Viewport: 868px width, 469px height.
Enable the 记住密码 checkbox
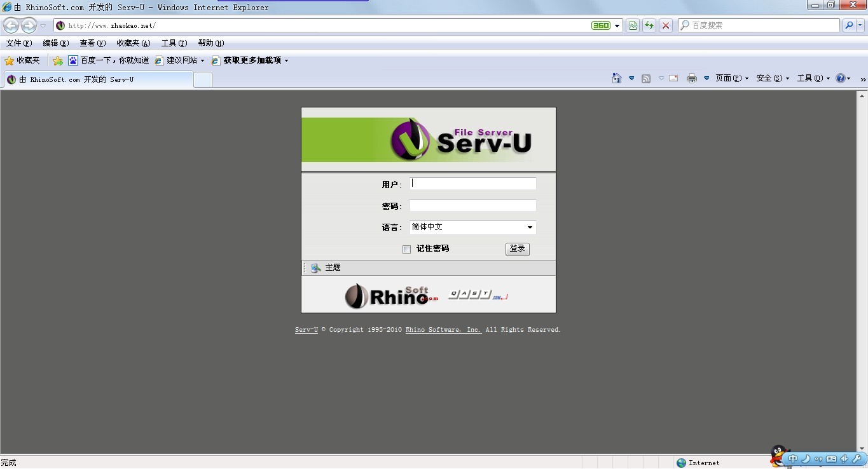[x=407, y=249]
